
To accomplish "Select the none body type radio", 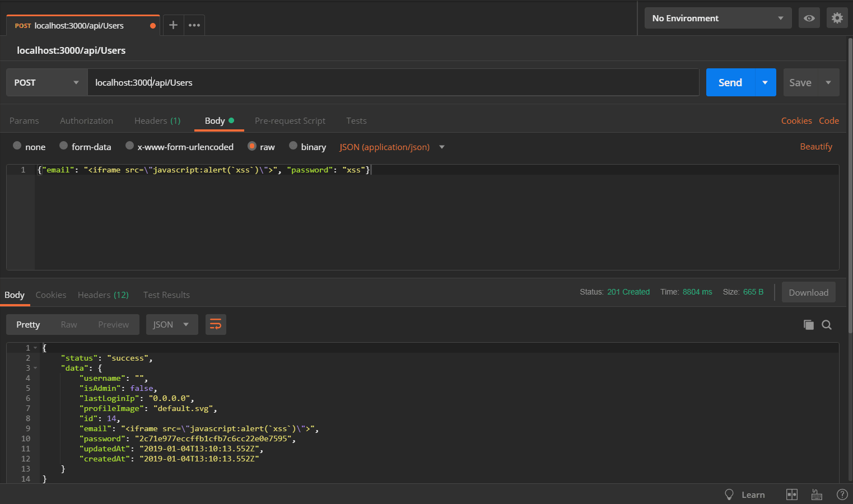I will pyautogui.click(x=17, y=146).
